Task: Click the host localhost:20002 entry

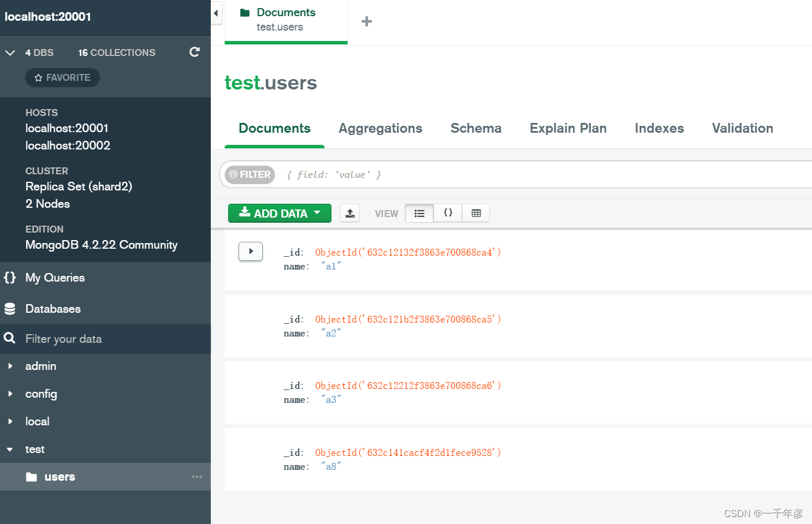Action: click(68, 145)
